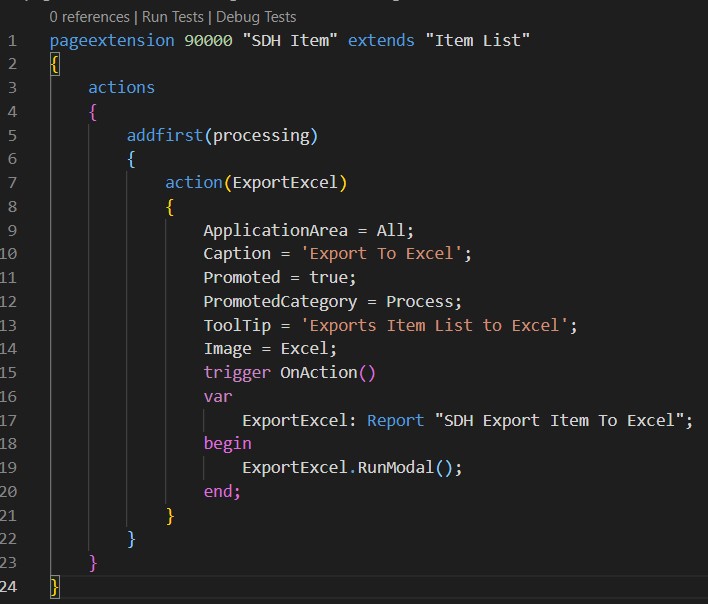The height and width of the screenshot is (604, 708).
Task: Click the "Item List" page name
Action: point(478,41)
